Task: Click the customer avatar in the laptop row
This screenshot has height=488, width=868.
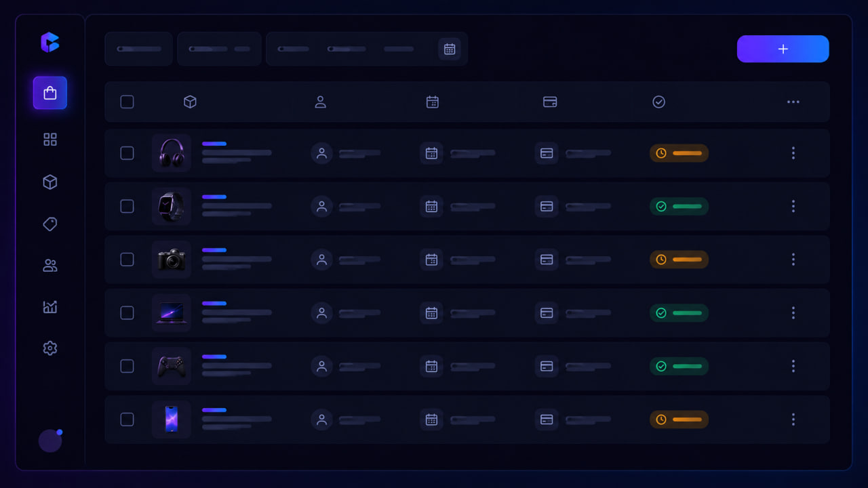Action: coord(322,312)
